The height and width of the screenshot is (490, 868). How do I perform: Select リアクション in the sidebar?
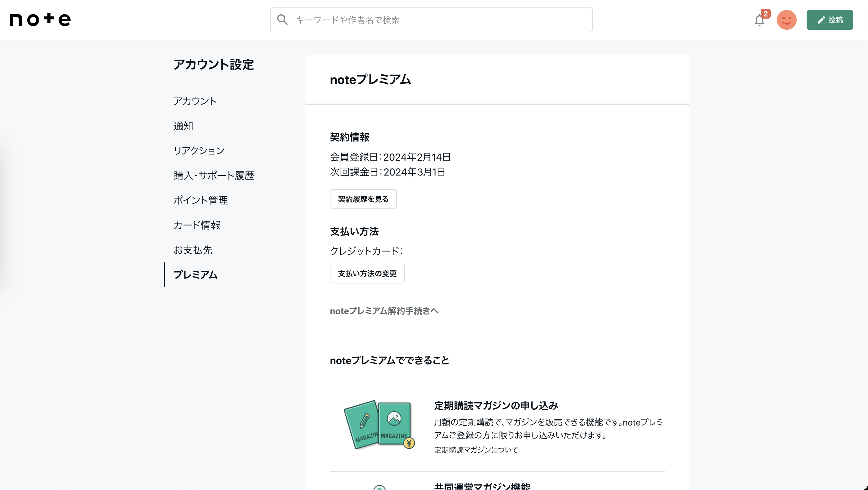coord(199,150)
